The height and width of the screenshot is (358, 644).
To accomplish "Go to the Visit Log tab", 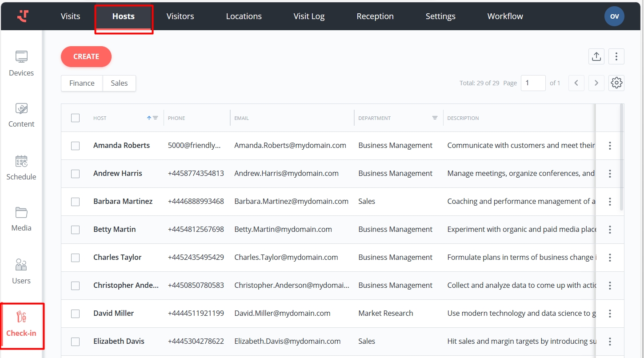I will click(x=309, y=16).
